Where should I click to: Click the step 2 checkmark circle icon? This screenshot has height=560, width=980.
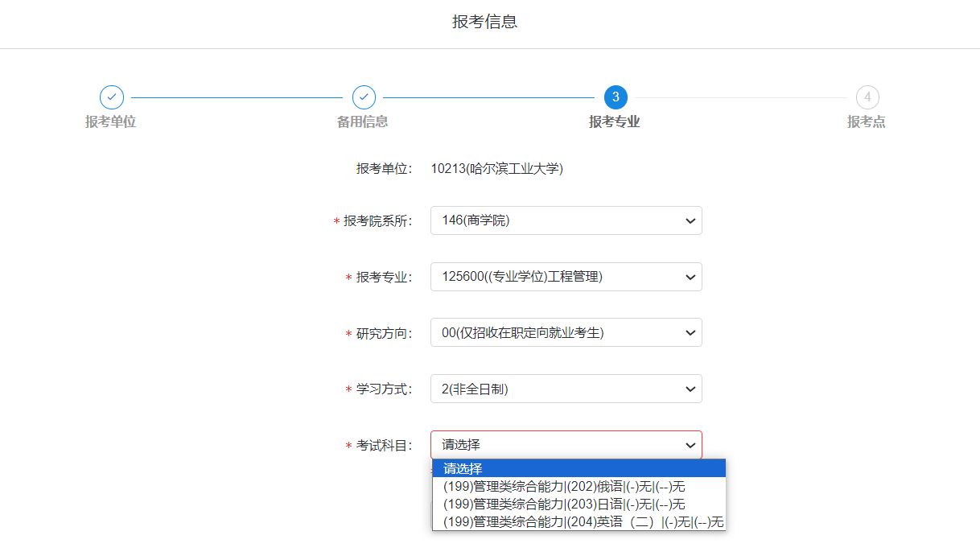click(x=364, y=97)
